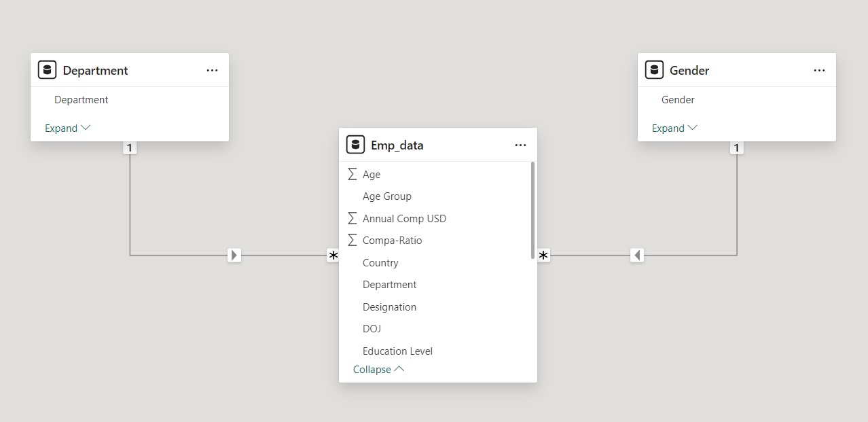Click the Department relationship filter direction arrow
Screen dimensions: 868x422
tap(234, 256)
